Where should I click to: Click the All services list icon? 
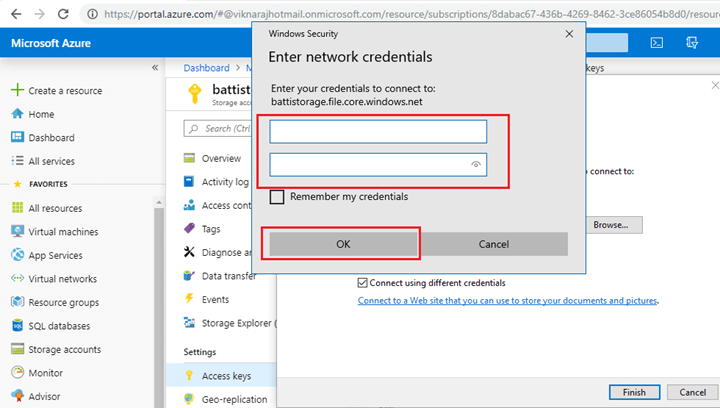click(x=17, y=161)
